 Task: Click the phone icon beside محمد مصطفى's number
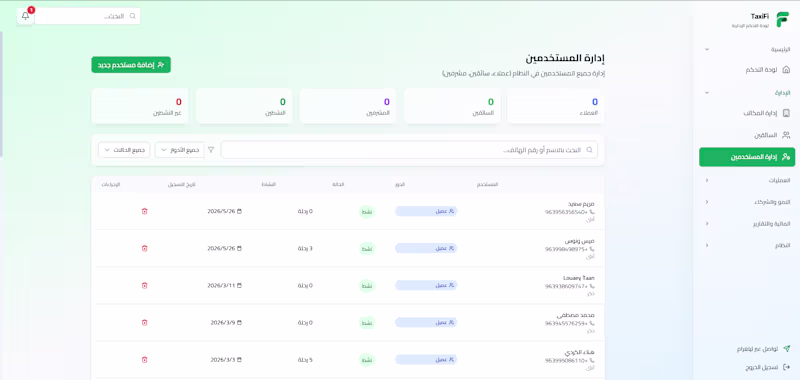(592, 323)
